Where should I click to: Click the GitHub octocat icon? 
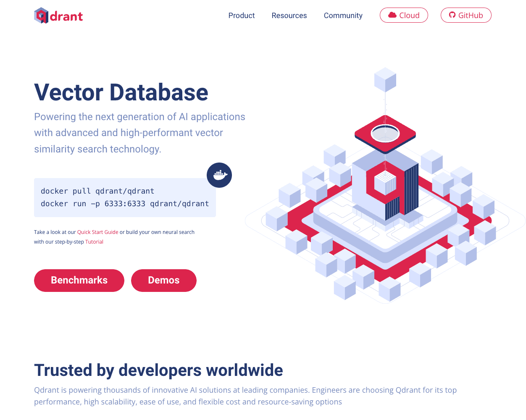click(x=452, y=15)
